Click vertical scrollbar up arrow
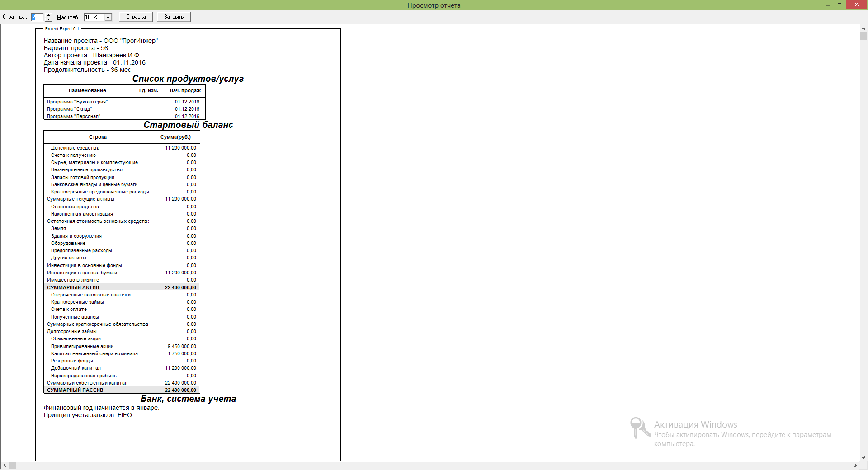Image resolution: width=868 pixels, height=470 pixels. coord(863,28)
